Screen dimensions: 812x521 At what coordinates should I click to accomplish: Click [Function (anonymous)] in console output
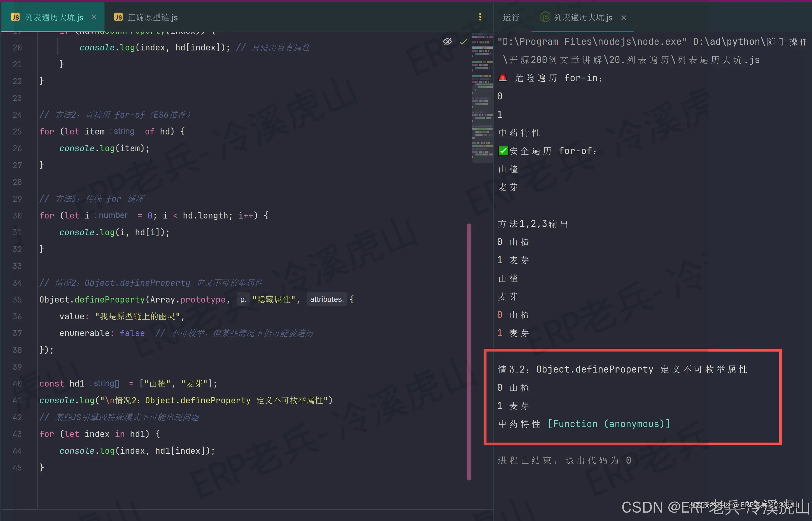(608, 424)
